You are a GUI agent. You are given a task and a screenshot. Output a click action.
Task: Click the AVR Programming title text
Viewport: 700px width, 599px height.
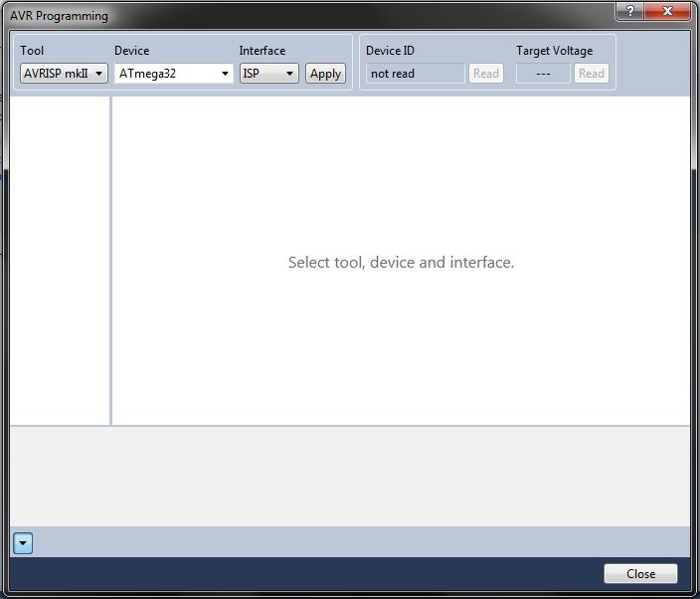click(x=59, y=16)
